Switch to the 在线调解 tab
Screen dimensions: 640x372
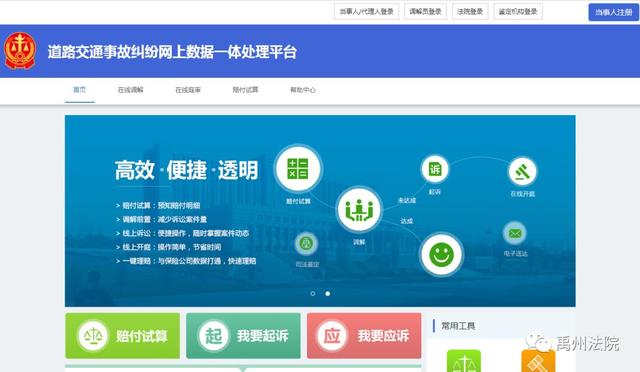[131, 90]
